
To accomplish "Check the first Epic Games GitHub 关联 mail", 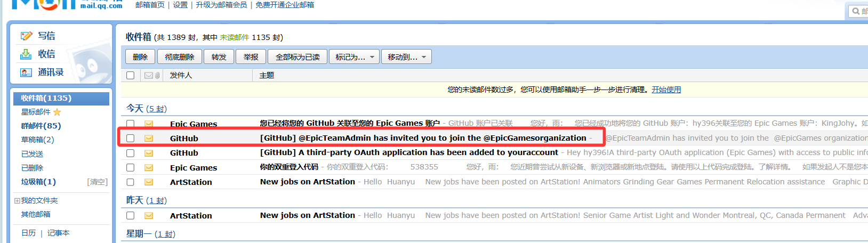I will (130, 124).
